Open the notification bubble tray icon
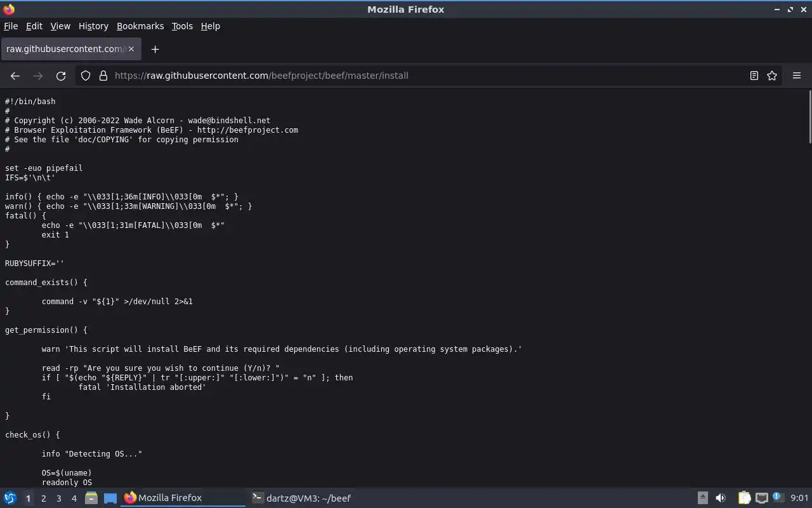Screen dimensions: 812x508 coord(778,497)
